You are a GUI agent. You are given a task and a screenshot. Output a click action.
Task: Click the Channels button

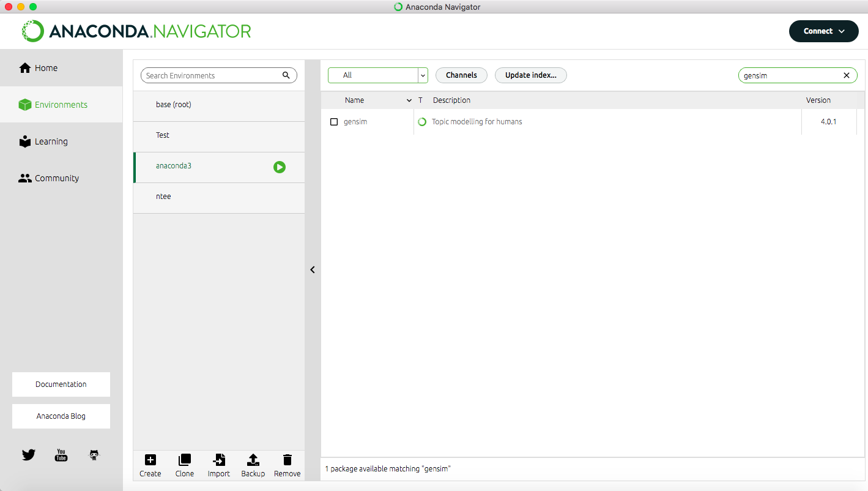tap(461, 75)
